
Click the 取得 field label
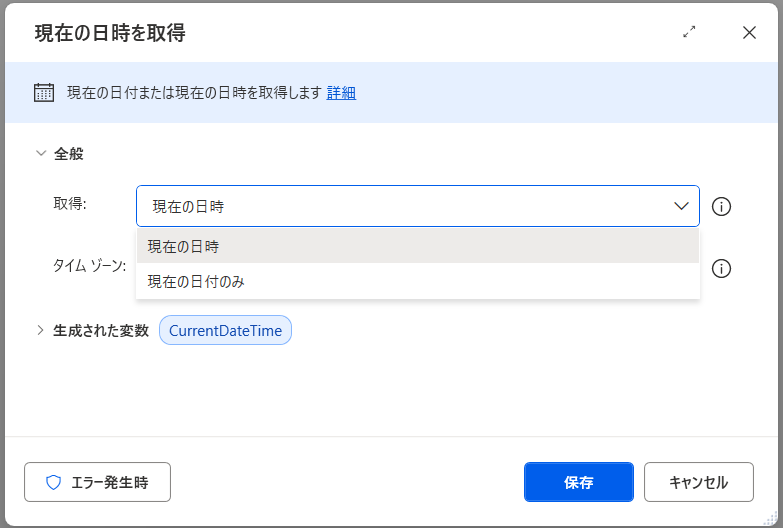[x=70, y=204]
